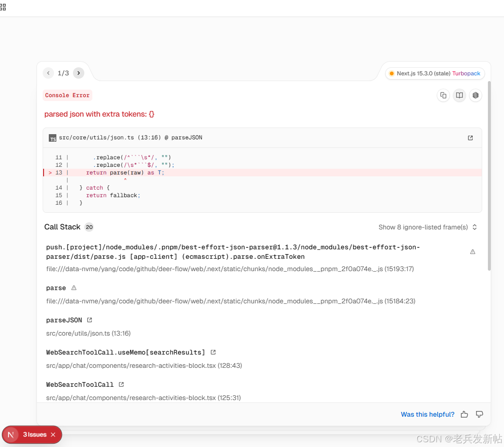Open the 3 Issues indicator
This screenshot has width=504, height=447.
[x=35, y=435]
